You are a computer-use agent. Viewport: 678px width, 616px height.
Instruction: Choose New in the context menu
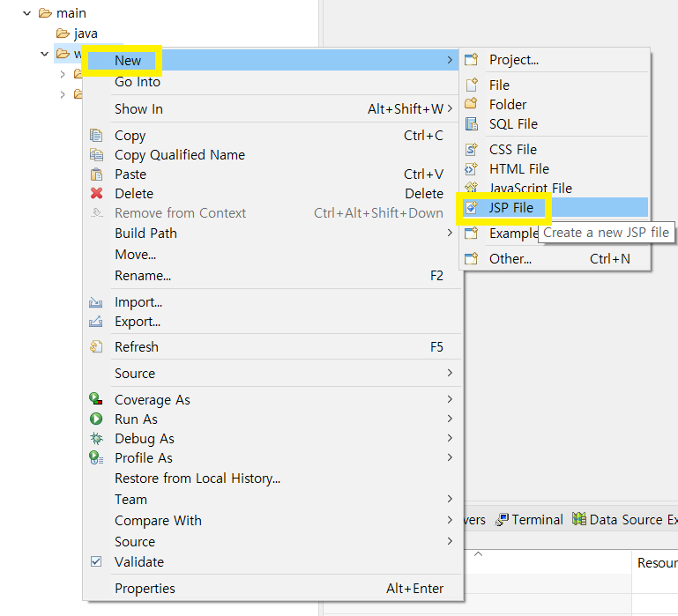[272, 60]
